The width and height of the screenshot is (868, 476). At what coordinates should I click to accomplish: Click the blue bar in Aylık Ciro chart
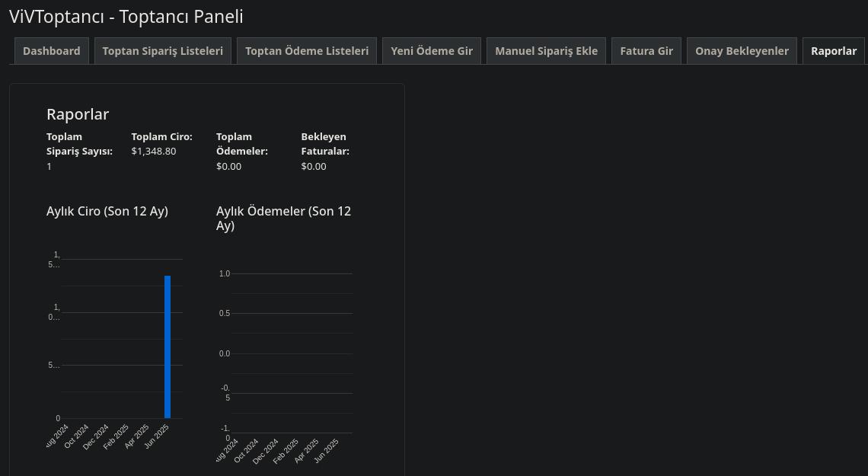click(x=168, y=347)
